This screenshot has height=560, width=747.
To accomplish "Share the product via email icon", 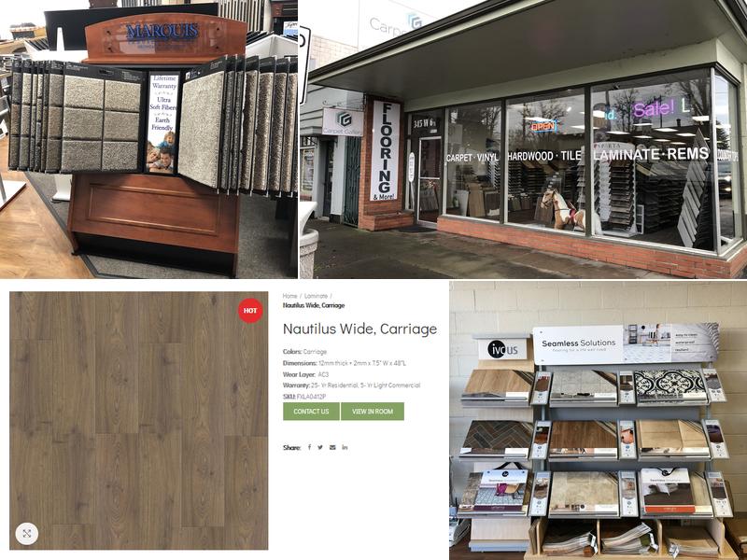I will click(332, 447).
